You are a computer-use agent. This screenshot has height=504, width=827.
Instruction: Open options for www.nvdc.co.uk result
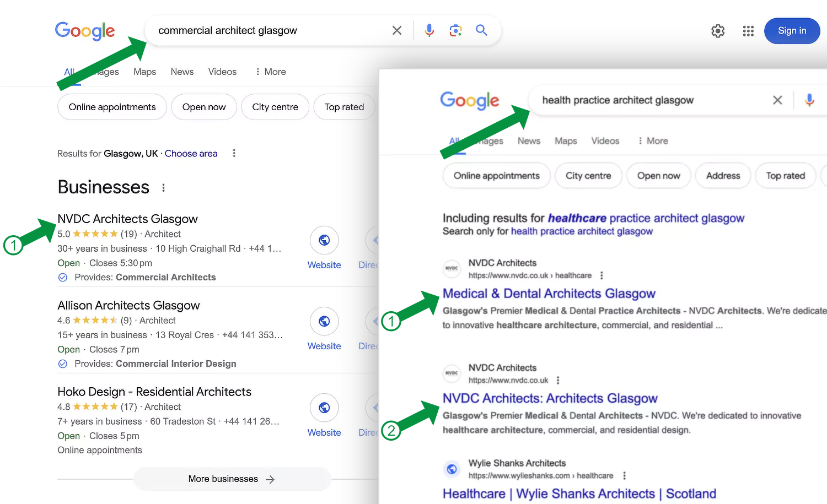(x=558, y=380)
